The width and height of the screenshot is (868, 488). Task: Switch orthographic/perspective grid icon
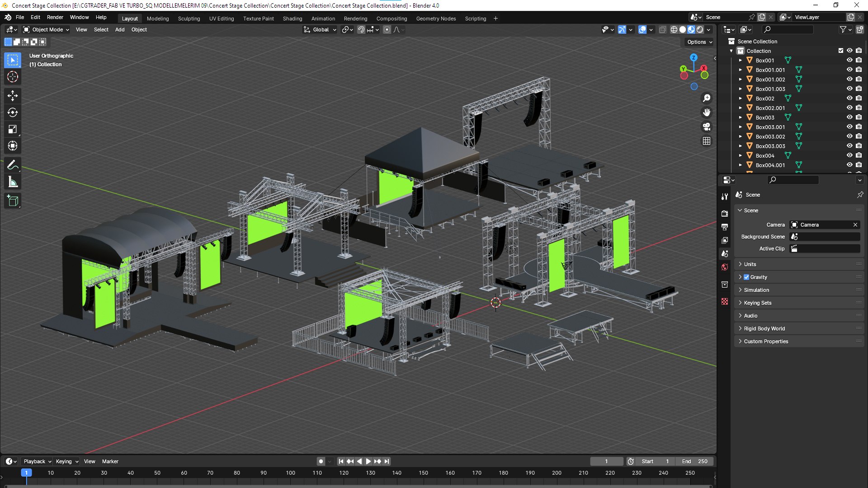click(x=707, y=141)
